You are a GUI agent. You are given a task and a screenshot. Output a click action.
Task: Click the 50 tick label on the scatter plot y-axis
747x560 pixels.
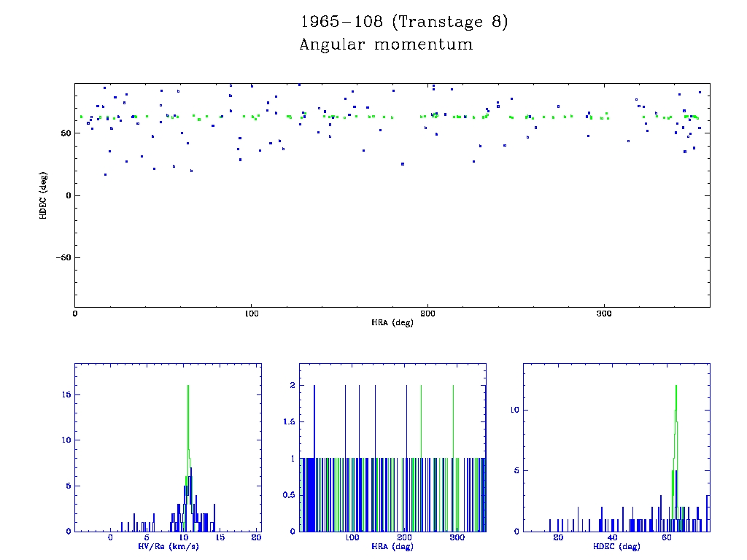point(66,133)
